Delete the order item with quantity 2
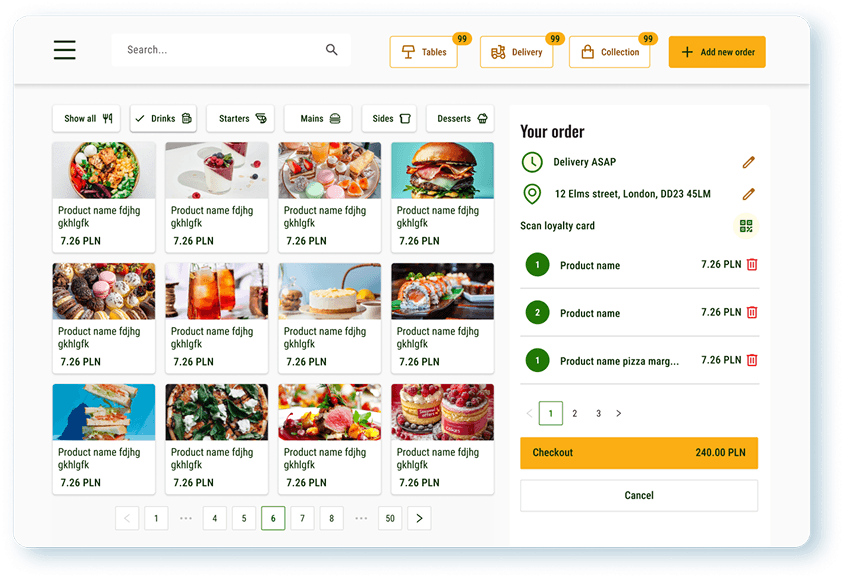Viewport: 845px width, 579px height. [752, 313]
